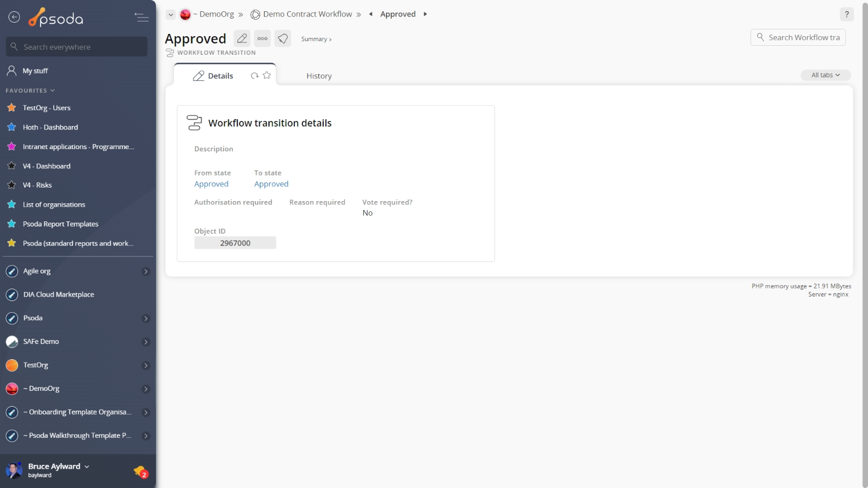Click the SAFe Demo organisation icon

point(12,342)
